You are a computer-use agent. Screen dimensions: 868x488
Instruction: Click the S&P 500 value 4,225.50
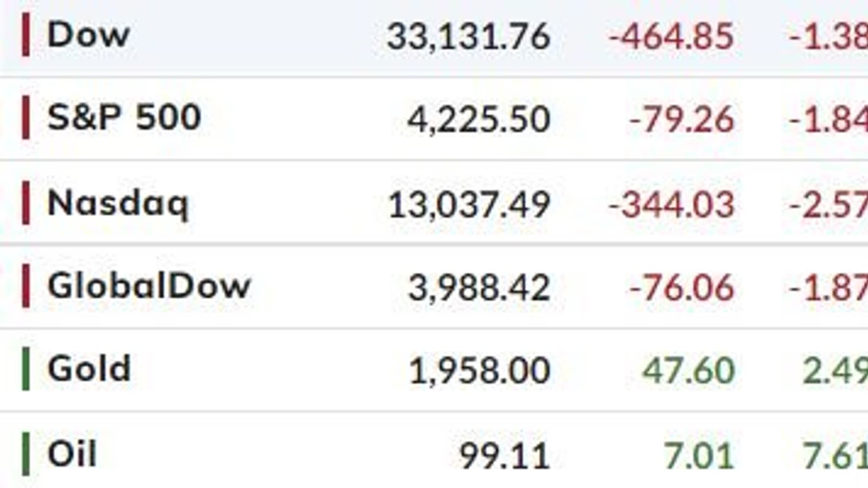(479, 120)
